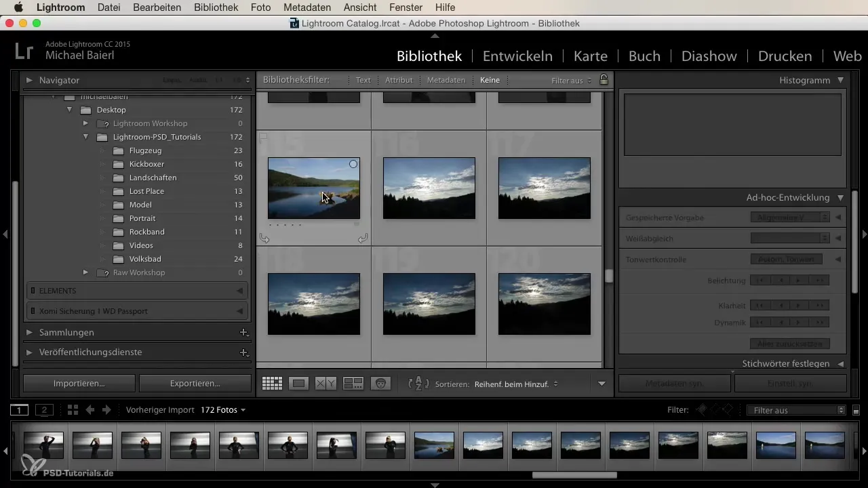Click the Autom. Tonwert button
The image size is (868, 488).
point(786,259)
